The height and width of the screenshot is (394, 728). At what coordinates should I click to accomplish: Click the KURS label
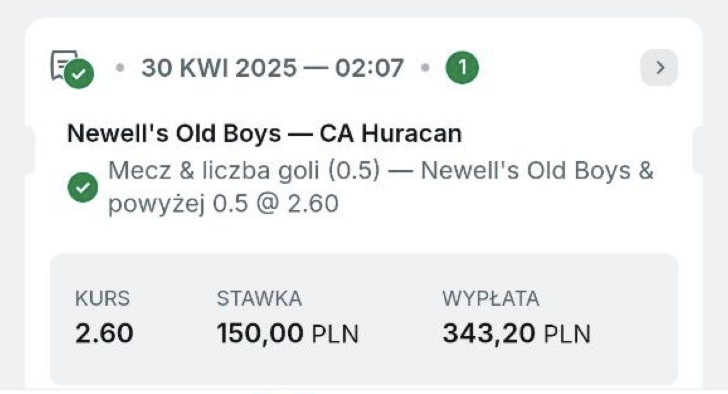(x=103, y=298)
